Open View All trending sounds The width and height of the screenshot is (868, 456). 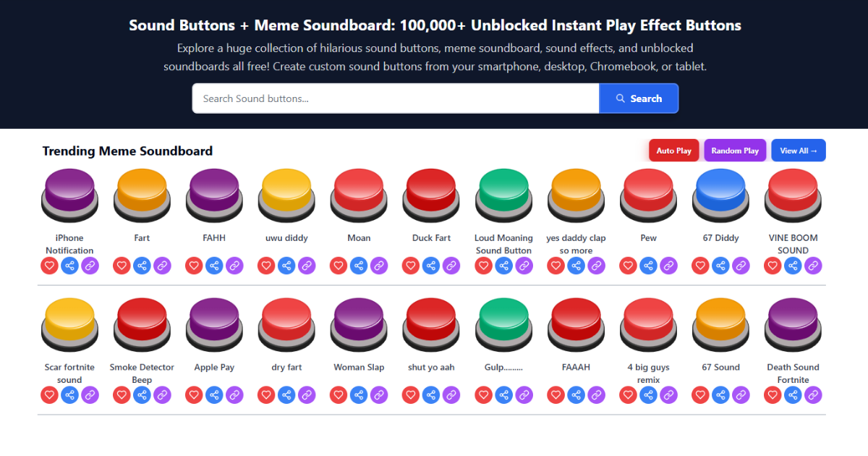(798, 150)
